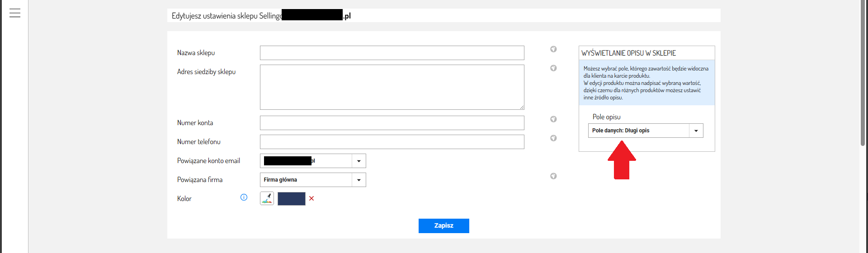Click the Numer telefonu input field
The height and width of the screenshot is (253, 868).
pos(392,142)
